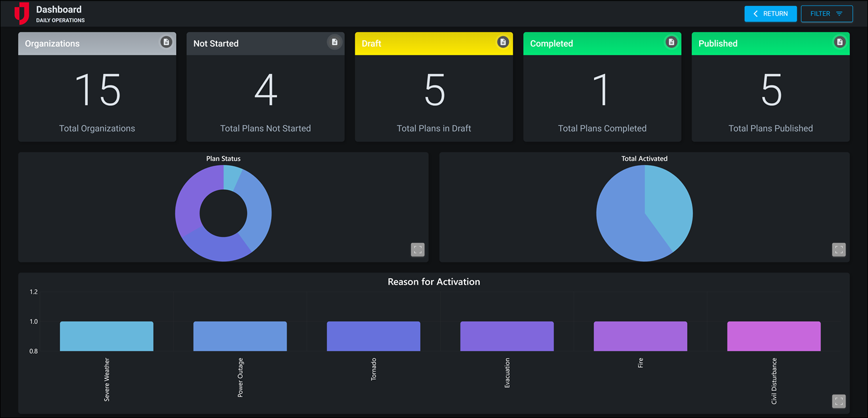The height and width of the screenshot is (418, 868).
Task: Expand the Plan Status chart to fullscreen
Action: click(x=417, y=249)
